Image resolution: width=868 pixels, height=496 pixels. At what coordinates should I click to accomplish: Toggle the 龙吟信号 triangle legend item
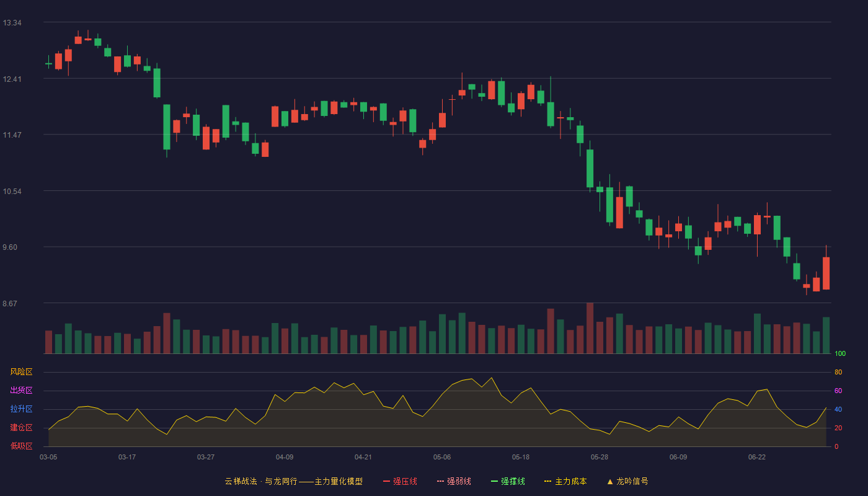pos(627,481)
